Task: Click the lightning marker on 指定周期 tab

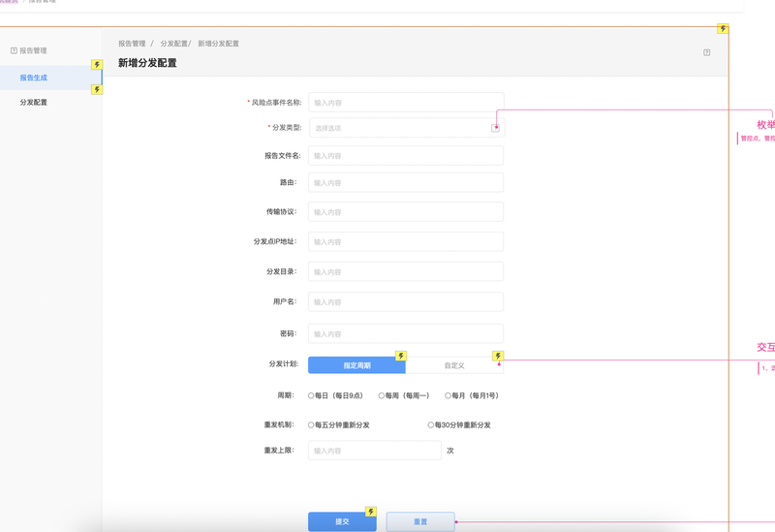Action: pyautogui.click(x=401, y=357)
